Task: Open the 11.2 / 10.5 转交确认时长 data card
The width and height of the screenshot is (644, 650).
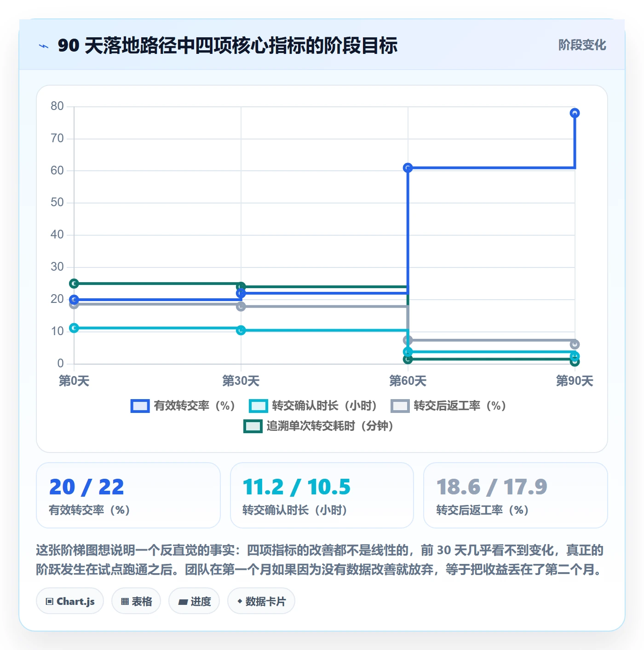Action: tap(322, 495)
